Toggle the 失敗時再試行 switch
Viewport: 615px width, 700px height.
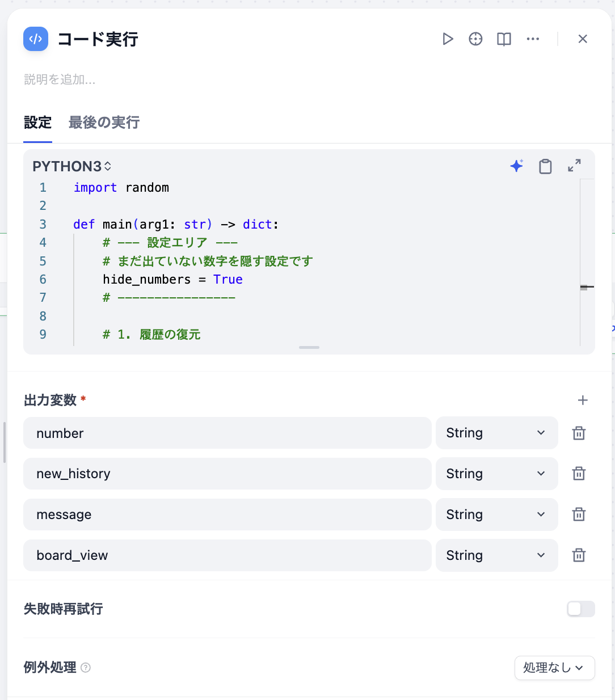pos(580,609)
